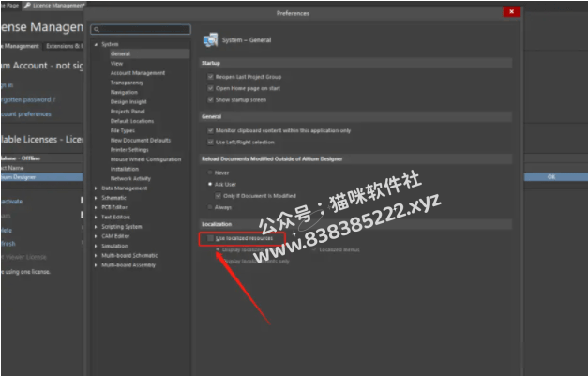Open Printer Settings page

point(129,150)
